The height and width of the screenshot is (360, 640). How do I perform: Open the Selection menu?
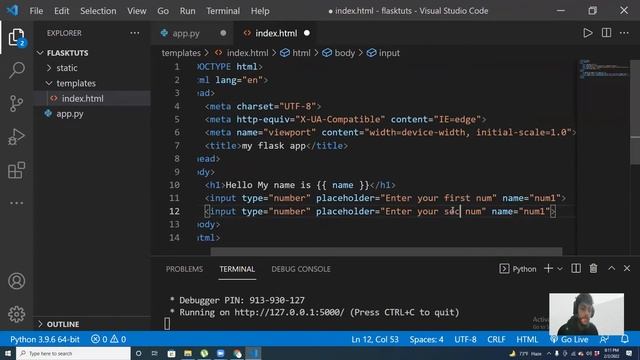point(98,11)
